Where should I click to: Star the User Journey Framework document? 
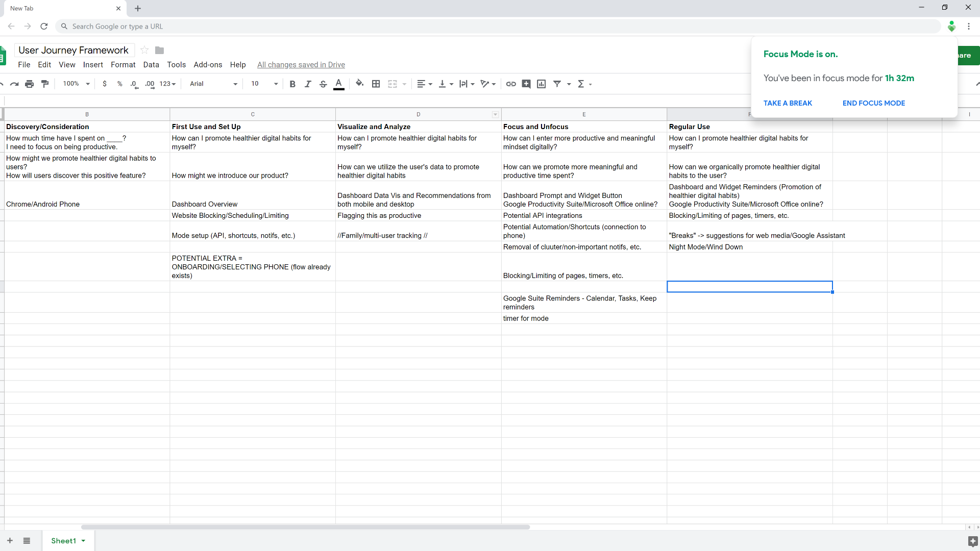pyautogui.click(x=144, y=50)
